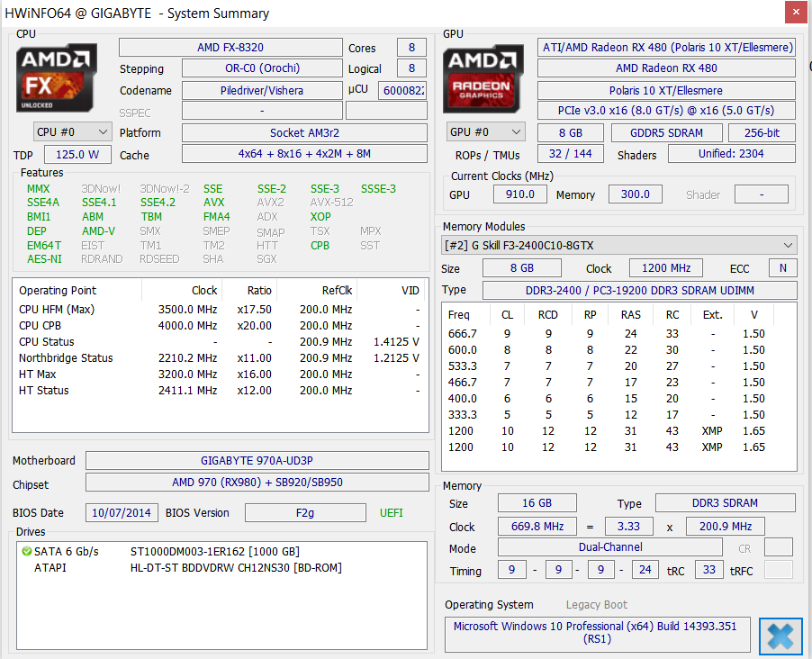Click the OR-C0 (Orochi) stepping field
The height and width of the screenshot is (659, 812).
(262, 68)
